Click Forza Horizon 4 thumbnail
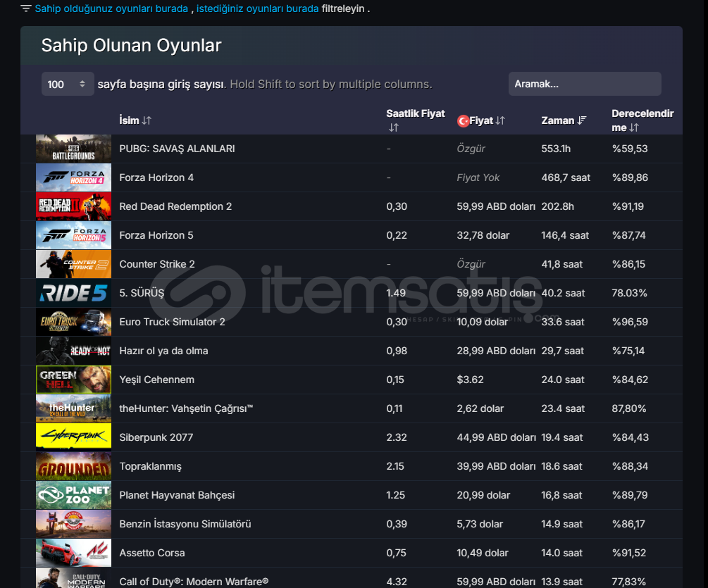This screenshot has width=708, height=588. pyautogui.click(x=73, y=177)
